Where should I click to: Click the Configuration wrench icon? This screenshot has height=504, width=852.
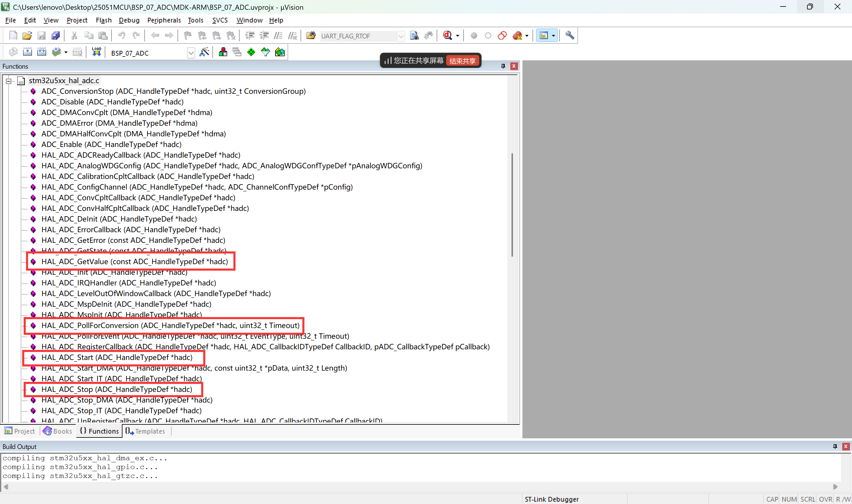[569, 35]
